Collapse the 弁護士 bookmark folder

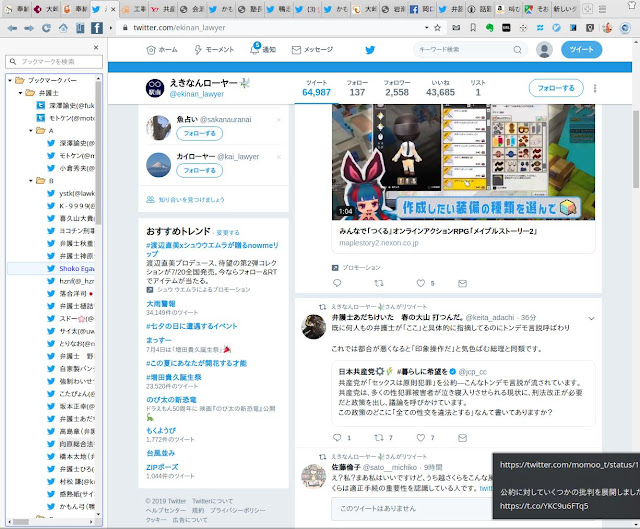pos(20,93)
